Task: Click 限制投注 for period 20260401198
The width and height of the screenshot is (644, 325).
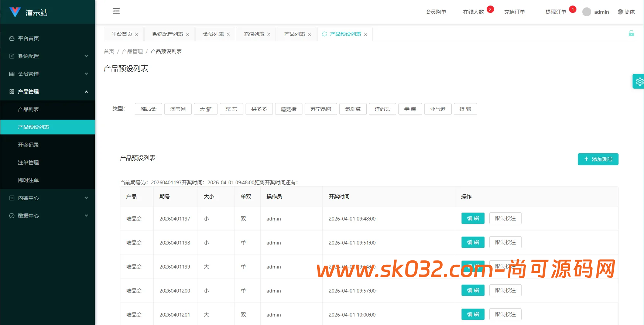Action: pyautogui.click(x=506, y=242)
